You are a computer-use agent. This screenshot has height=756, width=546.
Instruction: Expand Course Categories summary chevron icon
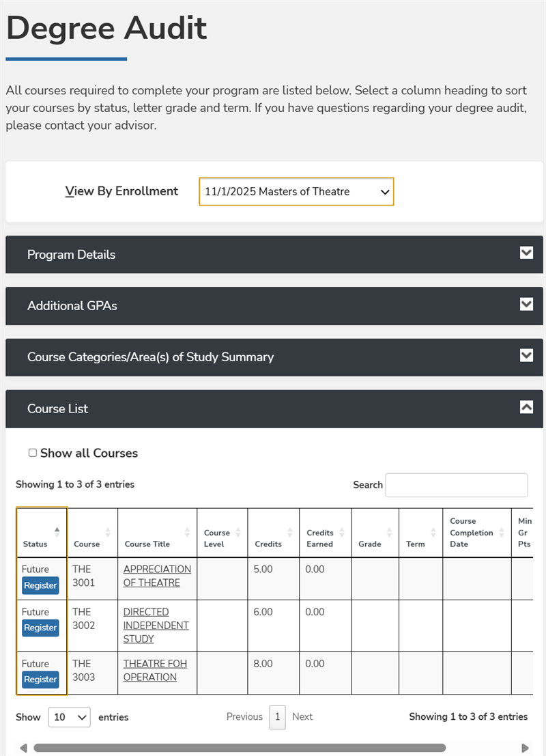pyautogui.click(x=526, y=356)
